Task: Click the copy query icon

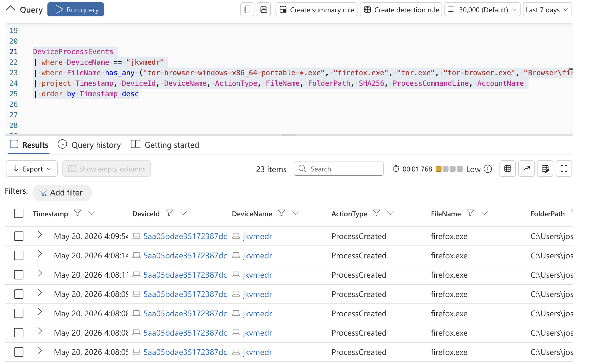Action: (247, 9)
